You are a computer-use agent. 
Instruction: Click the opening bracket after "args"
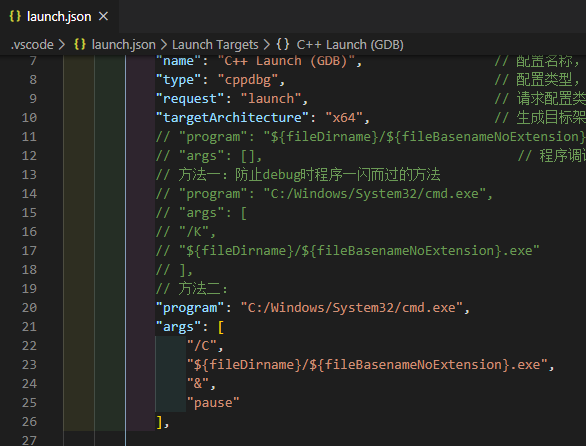220,327
